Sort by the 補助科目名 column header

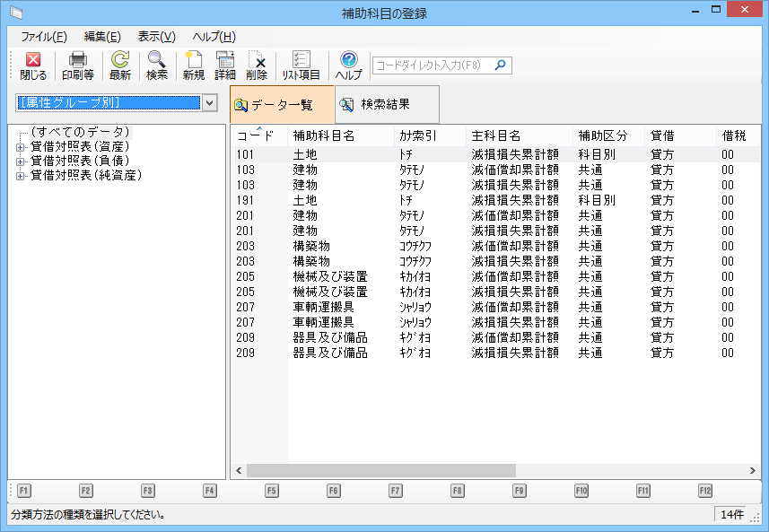tap(324, 136)
